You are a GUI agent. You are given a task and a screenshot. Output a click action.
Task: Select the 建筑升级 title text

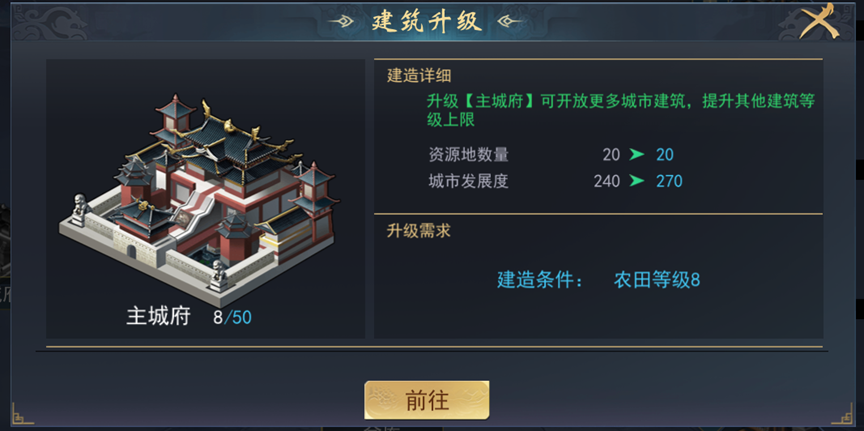pyautogui.click(x=430, y=21)
